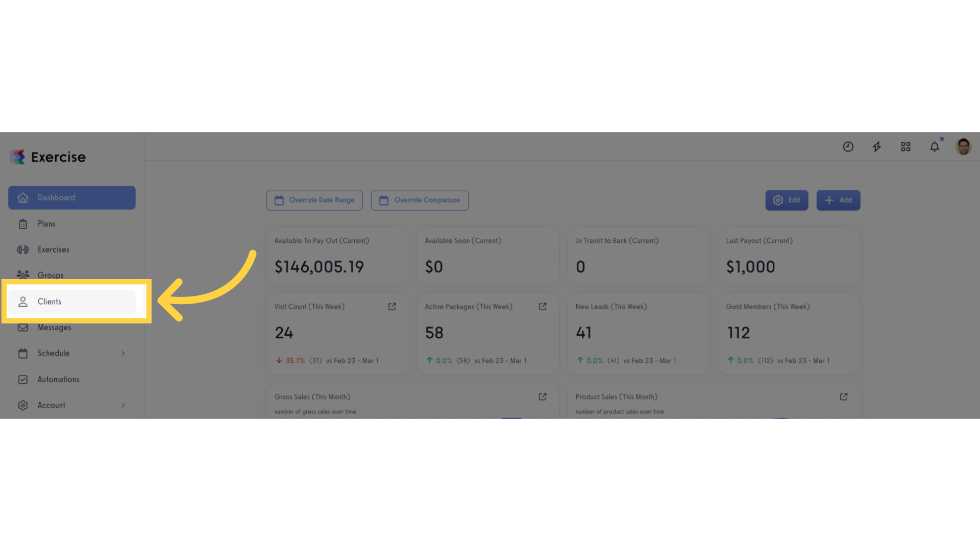Click the Edit dashboard button
The height and width of the screenshot is (551, 980).
click(x=787, y=200)
